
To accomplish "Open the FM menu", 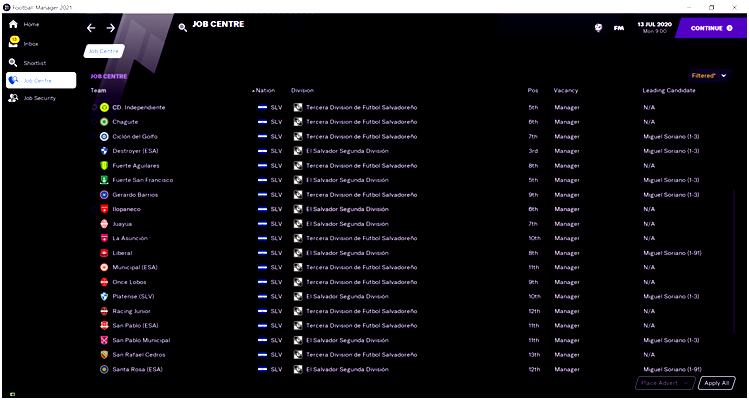I will tap(619, 28).
